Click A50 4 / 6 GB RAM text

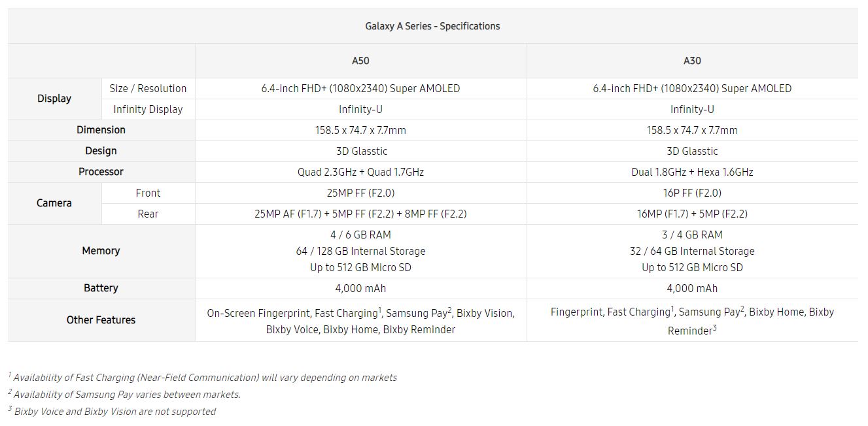[x=360, y=235]
